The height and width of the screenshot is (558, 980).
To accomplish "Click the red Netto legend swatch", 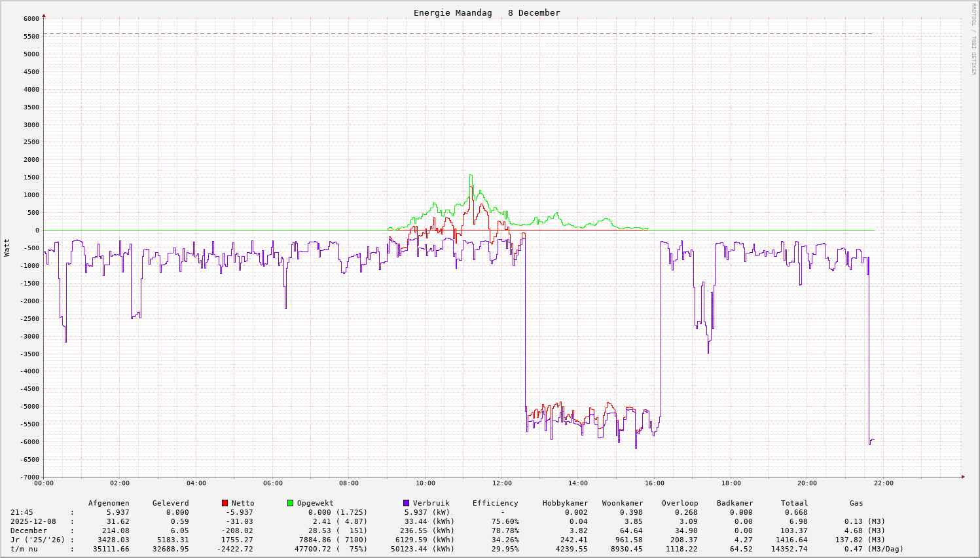I will [225, 503].
